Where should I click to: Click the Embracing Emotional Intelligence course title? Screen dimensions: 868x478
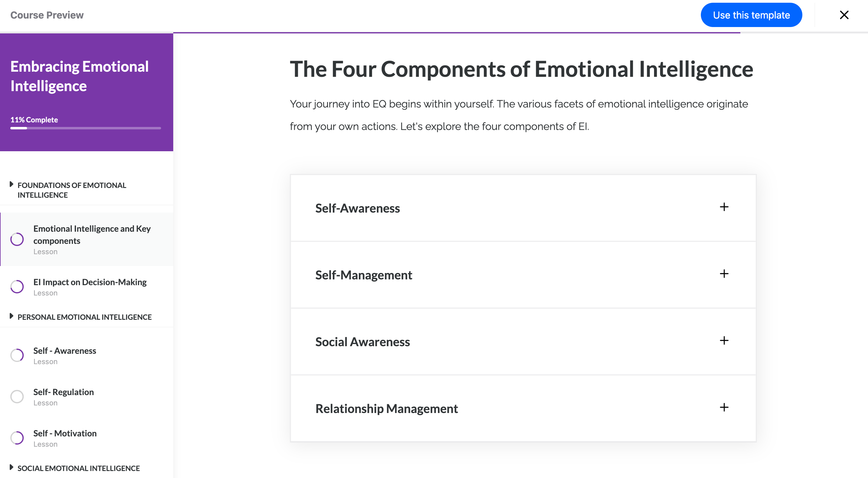click(80, 76)
